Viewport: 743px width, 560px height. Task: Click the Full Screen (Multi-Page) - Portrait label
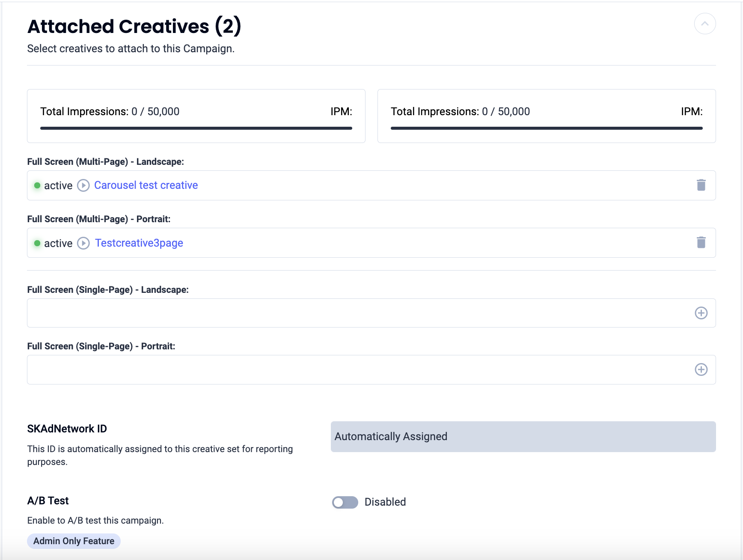99,219
